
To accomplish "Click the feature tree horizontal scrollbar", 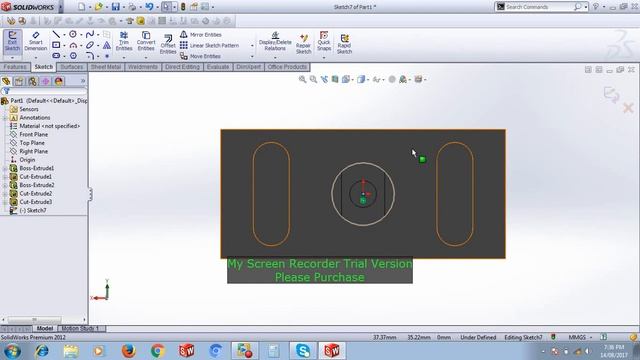I will pyautogui.click(x=34, y=320).
